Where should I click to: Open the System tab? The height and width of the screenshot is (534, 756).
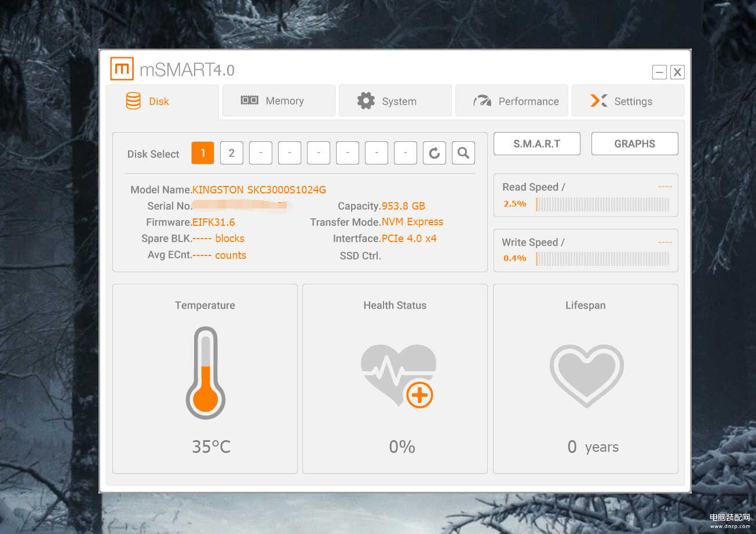tap(395, 101)
